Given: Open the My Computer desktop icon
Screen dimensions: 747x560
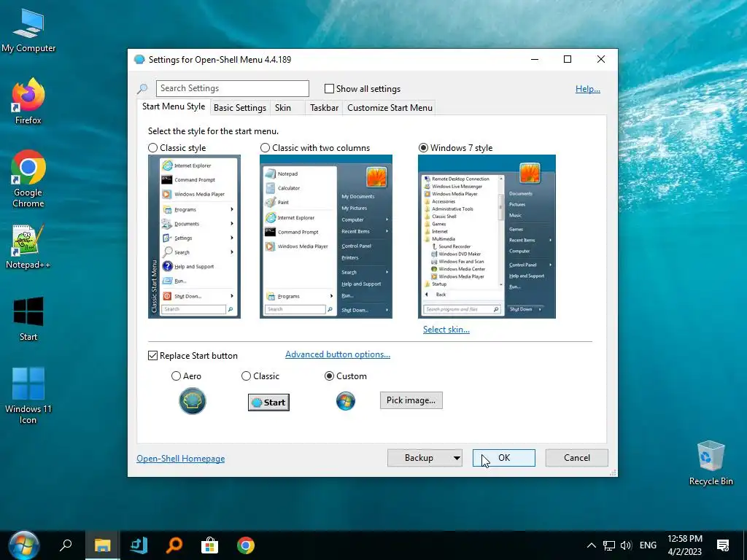Looking at the screenshot, I should coord(28,31).
